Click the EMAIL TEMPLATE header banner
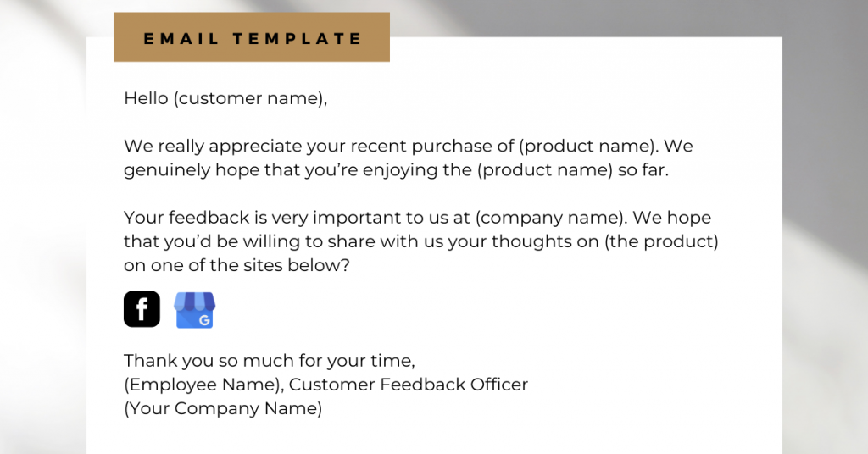Screen dimensions: 868x454 tap(252, 38)
